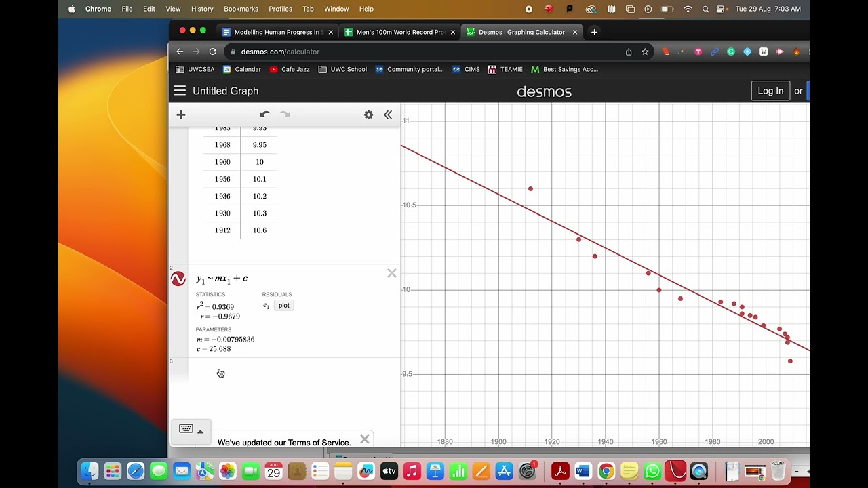Select table cell with value 10.6
The image size is (868, 488).
pos(260,230)
